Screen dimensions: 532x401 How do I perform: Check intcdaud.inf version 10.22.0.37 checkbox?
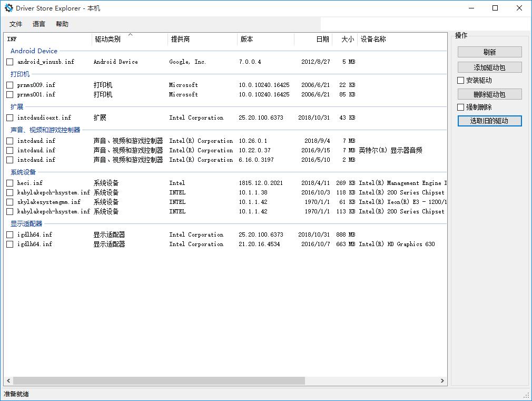click(x=10, y=150)
